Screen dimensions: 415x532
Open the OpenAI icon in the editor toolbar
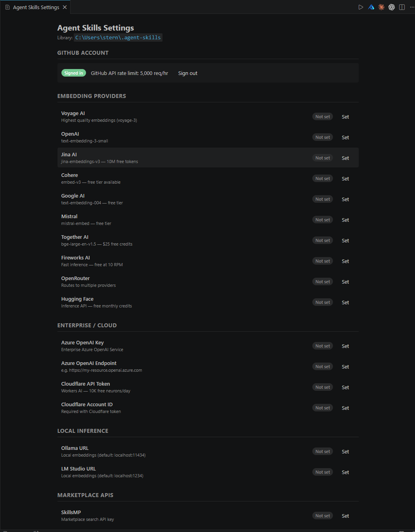click(x=392, y=7)
